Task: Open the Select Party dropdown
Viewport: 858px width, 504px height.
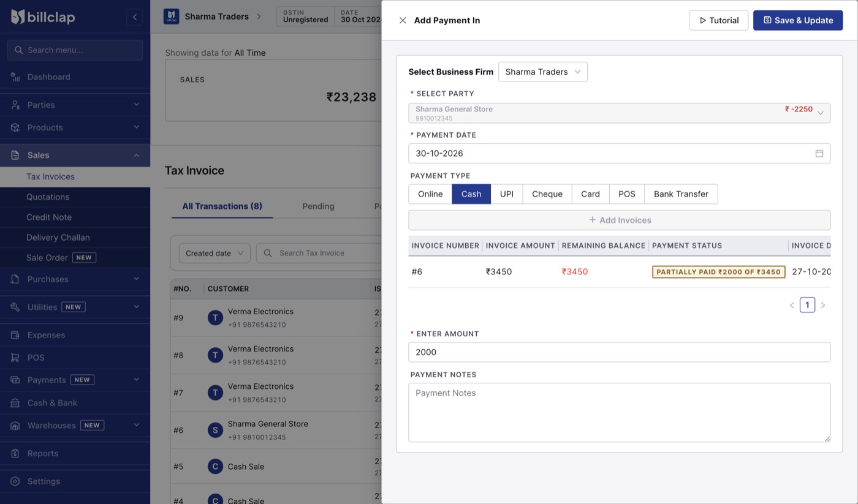Action: (620, 113)
